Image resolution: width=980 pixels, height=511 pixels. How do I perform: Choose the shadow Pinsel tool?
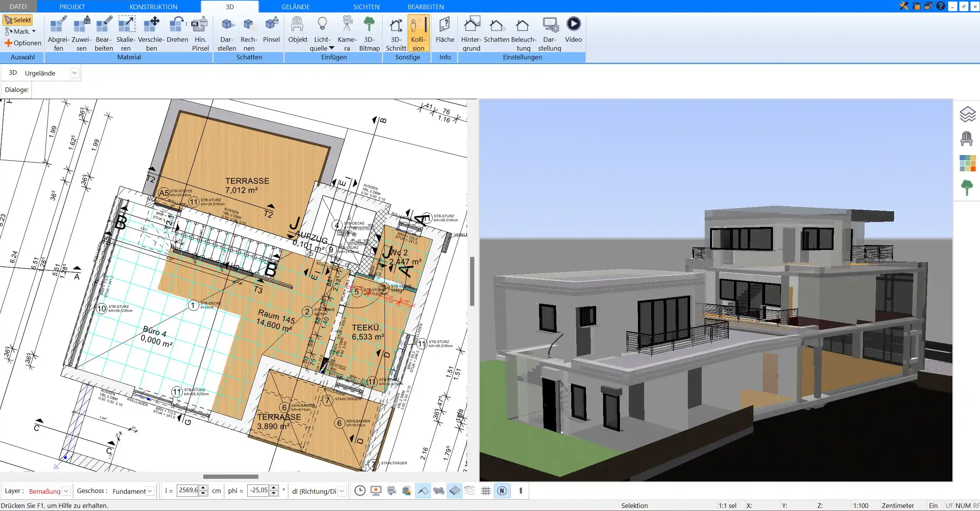pos(271,30)
